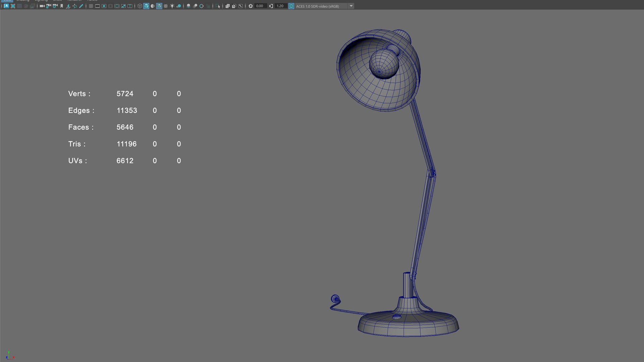Click the Safe Title icon
Screen dimensions: 644x362
(130, 6)
